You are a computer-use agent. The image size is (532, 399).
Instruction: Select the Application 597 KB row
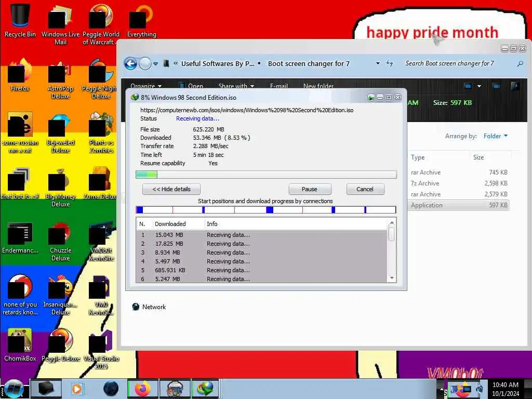tap(459, 205)
